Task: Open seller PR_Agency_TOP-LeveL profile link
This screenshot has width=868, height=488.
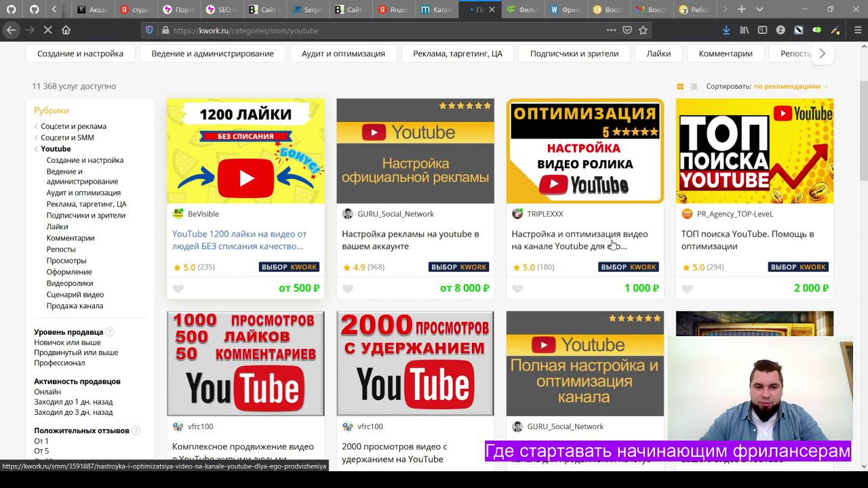Action: pos(735,214)
